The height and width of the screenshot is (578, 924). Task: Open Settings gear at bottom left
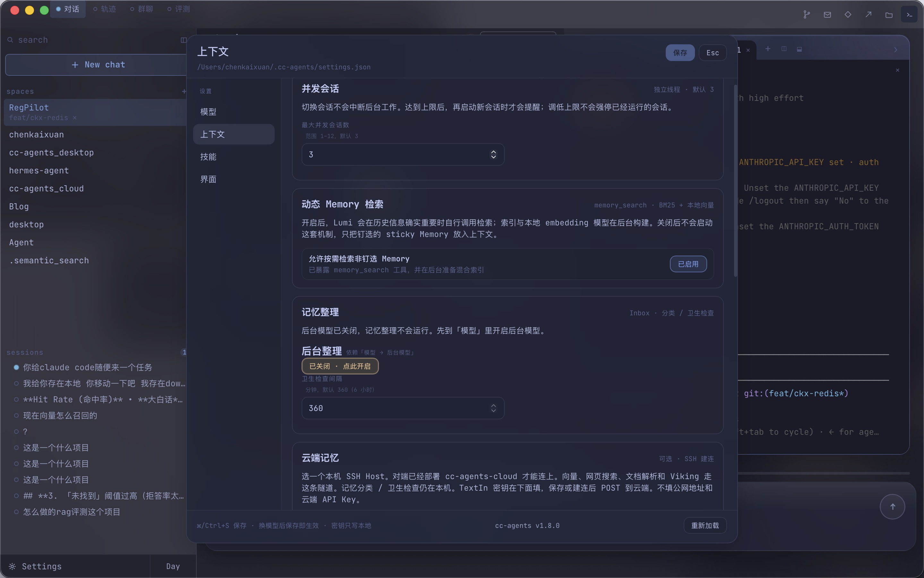(35, 566)
